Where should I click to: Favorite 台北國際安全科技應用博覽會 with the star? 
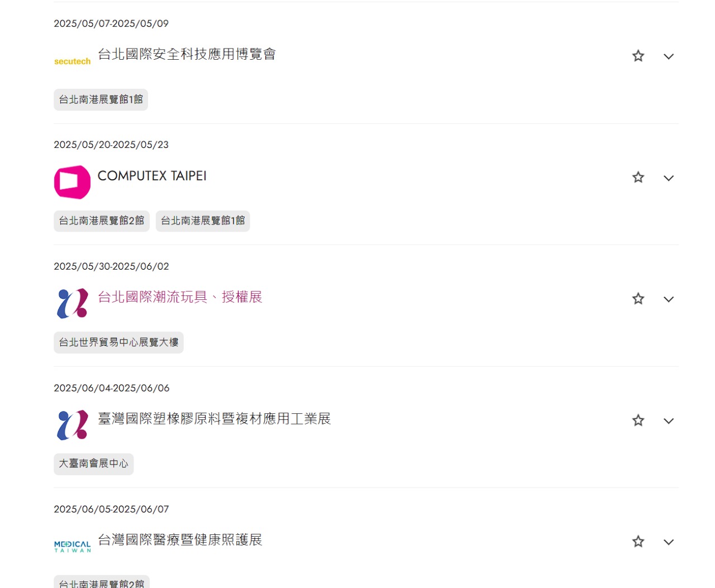(638, 56)
